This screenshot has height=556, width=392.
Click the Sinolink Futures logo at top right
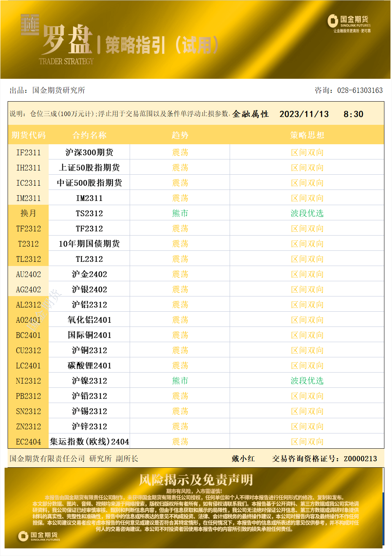coord(349,24)
